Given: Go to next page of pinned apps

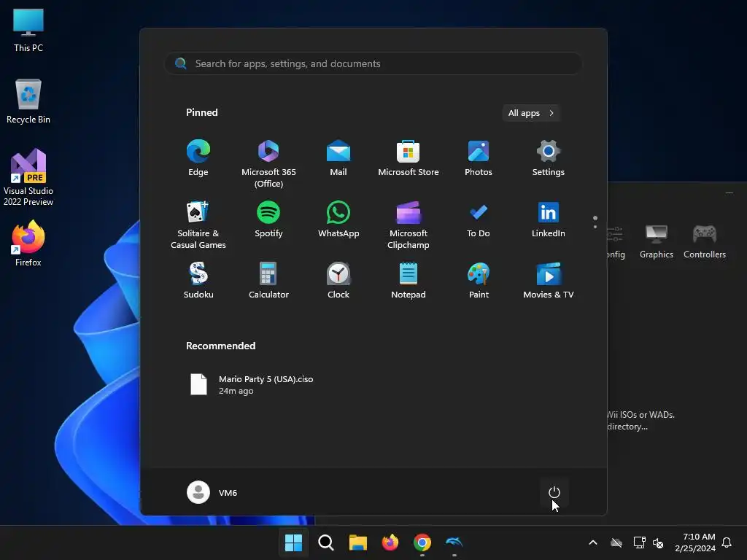Looking at the screenshot, I should 595,226.
